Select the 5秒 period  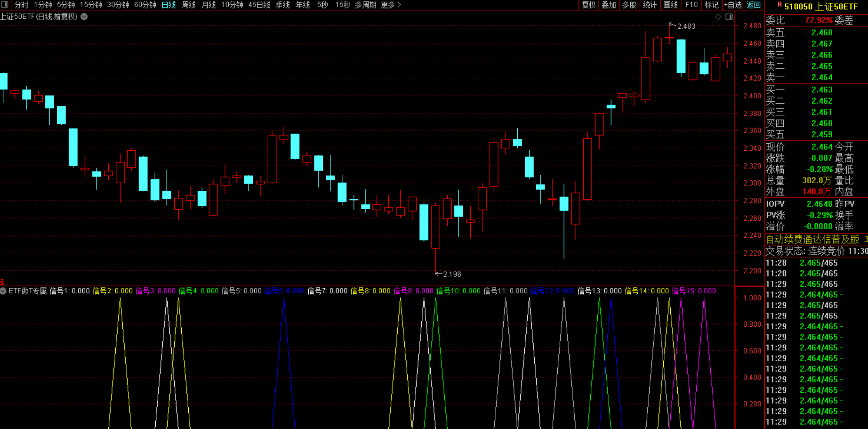pyautogui.click(x=322, y=5)
